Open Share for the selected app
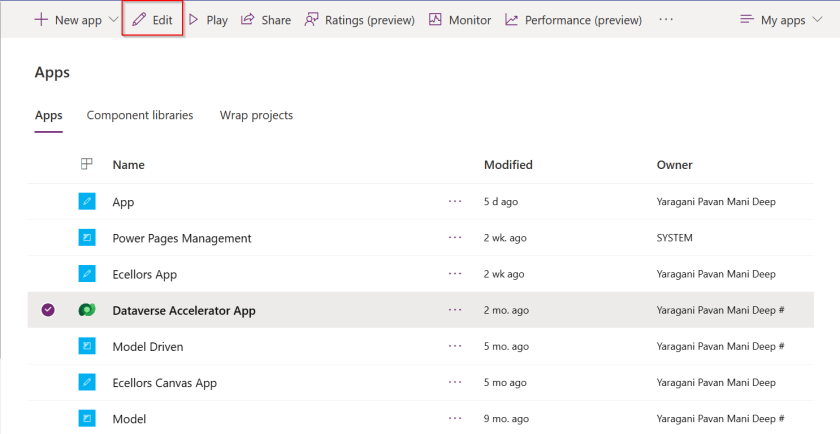 click(266, 20)
